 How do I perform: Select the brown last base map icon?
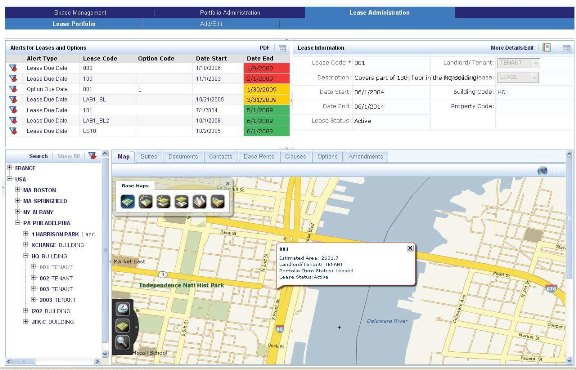point(217,202)
